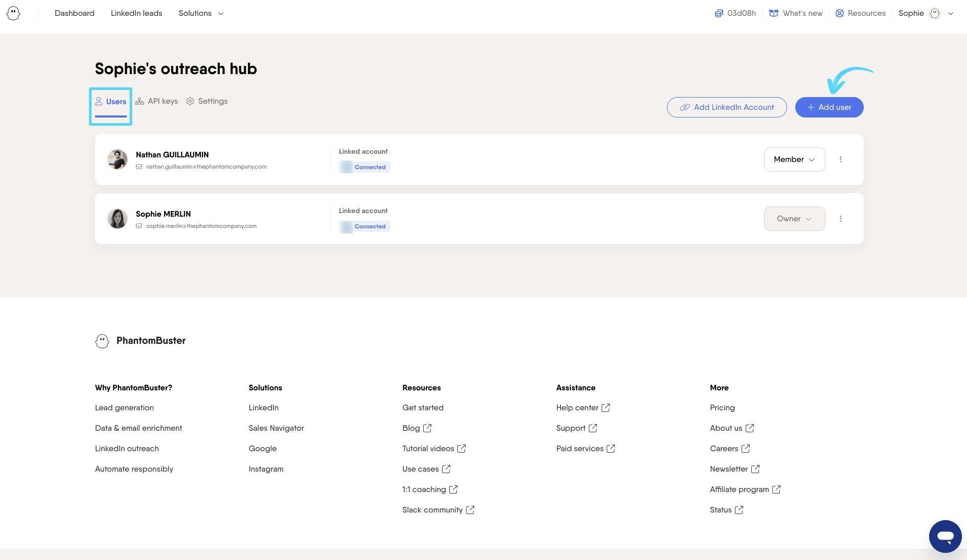Click Nathan GUILLAUMIN's profile picture
The width and height of the screenshot is (967, 560).
coord(117,159)
